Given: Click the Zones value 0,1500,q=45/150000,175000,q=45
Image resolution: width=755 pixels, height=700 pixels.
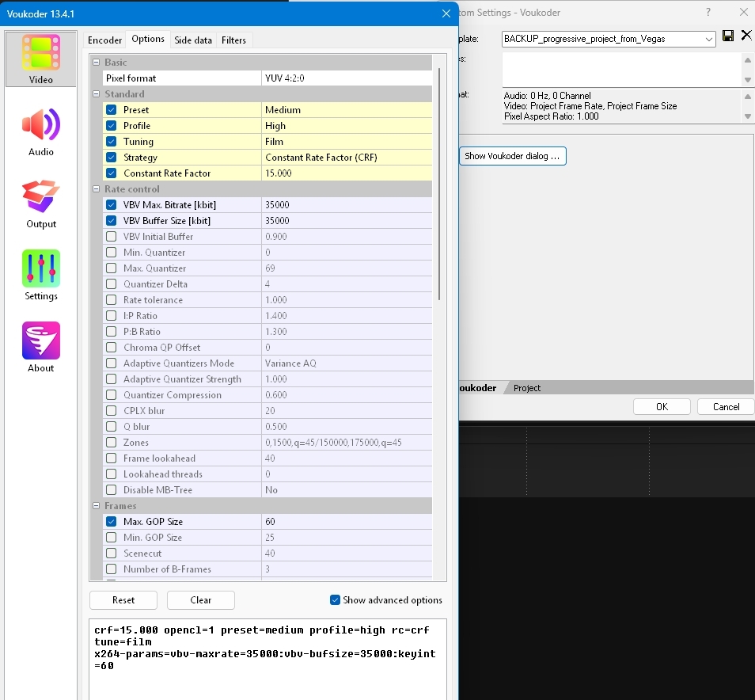Looking at the screenshot, I should [346, 443].
